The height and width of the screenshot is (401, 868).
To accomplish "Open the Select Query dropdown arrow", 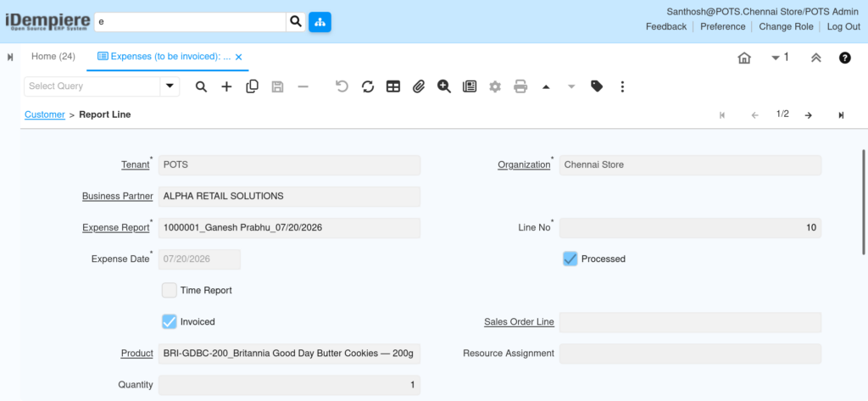I will [x=170, y=86].
